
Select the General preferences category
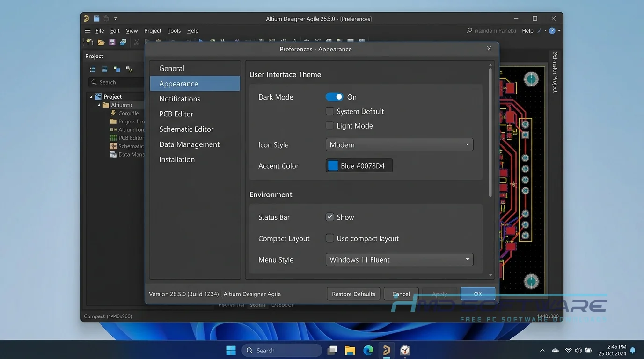[x=195, y=68]
